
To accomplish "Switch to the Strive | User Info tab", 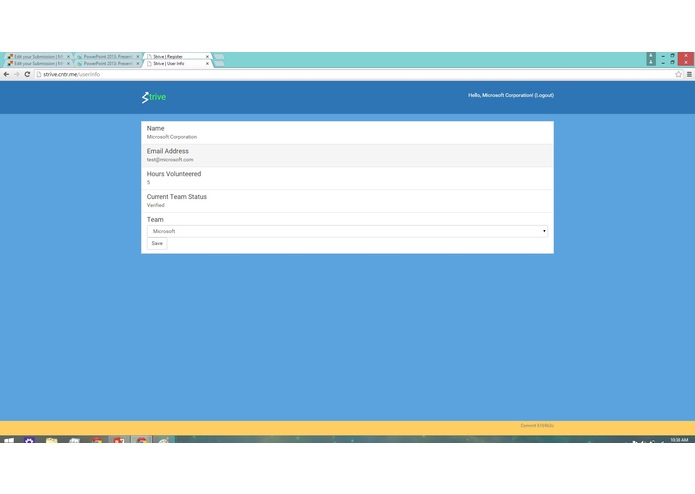I will [177, 64].
